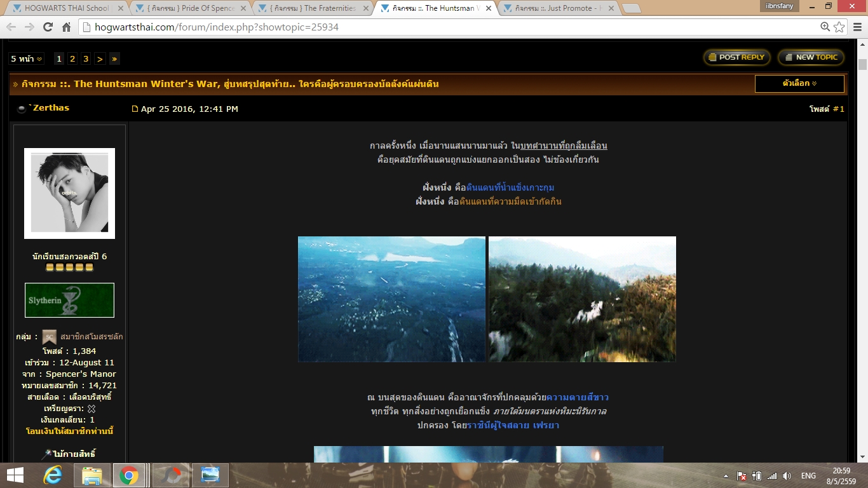This screenshot has width=868, height=488.
Task: Click the blue frozen land image
Action: pos(391,299)
